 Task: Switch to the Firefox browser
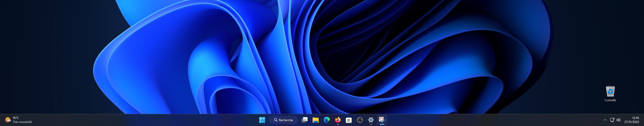338,120
